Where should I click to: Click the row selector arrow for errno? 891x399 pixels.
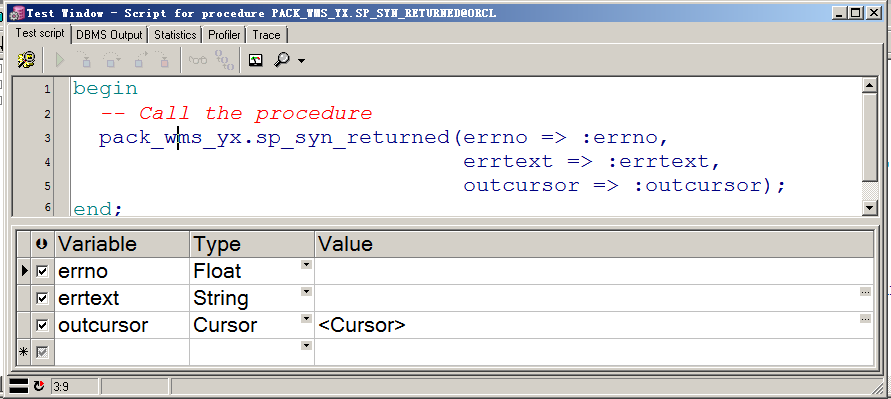point(24,271)
